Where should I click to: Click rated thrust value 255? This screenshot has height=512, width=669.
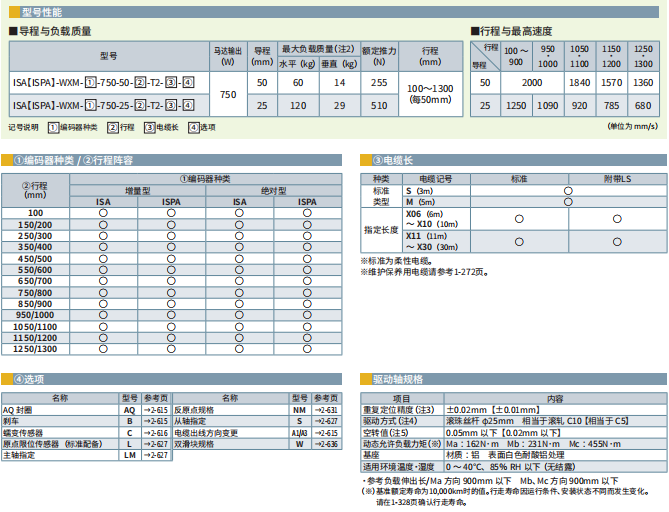(379, 83)
